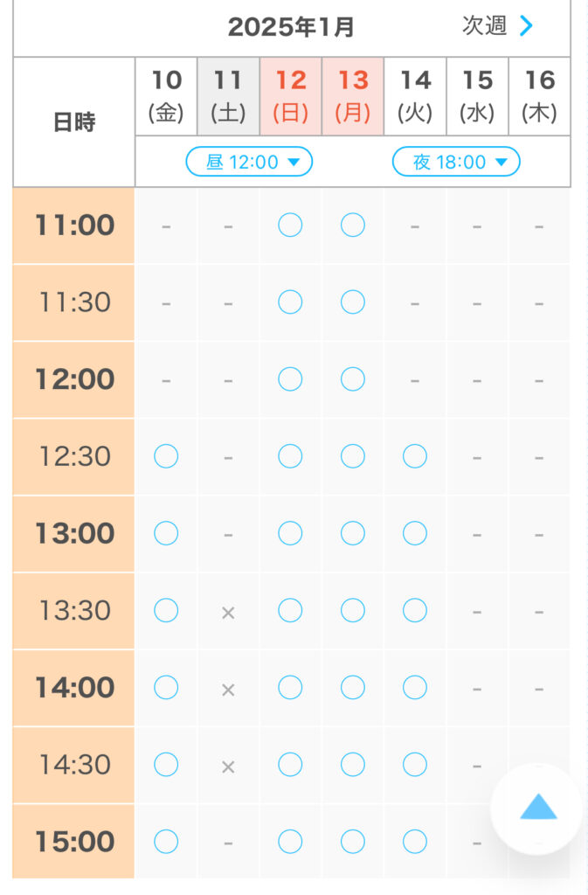588x895 pixels.
Task: Open the 夜 18:00 dinner time dropdown
Action: (455, 162)
